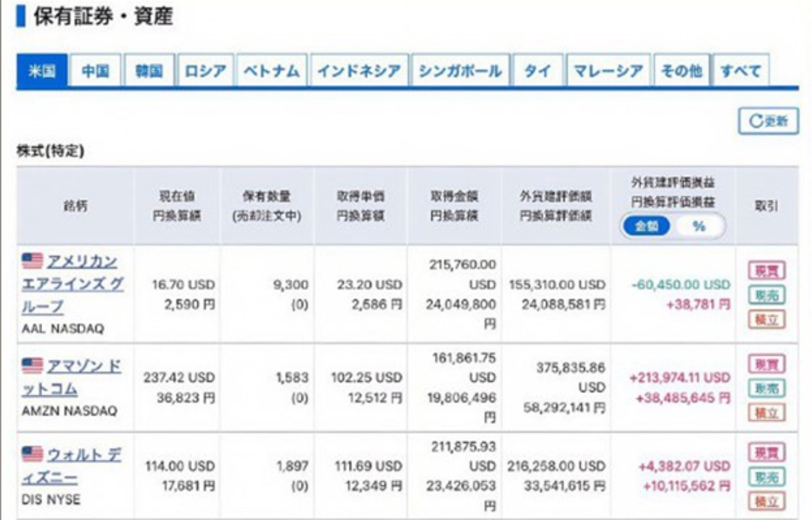
Task: Click 積立 button for AAL row
Action: coord(767,319)
